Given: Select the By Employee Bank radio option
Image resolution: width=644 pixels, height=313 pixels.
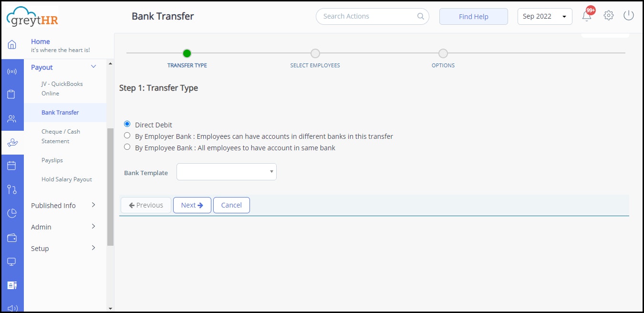Looking at the screenshot, I should (x=127, y=147).
